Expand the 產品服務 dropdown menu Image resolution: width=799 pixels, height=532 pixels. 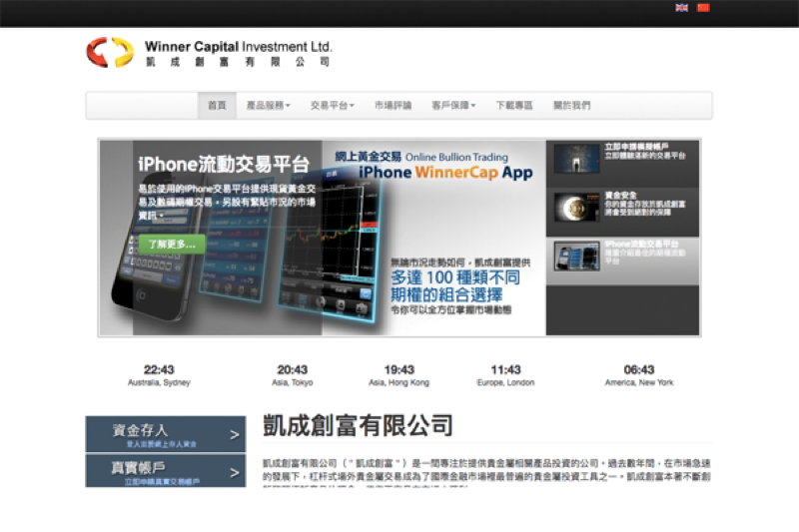click(268, 106)
